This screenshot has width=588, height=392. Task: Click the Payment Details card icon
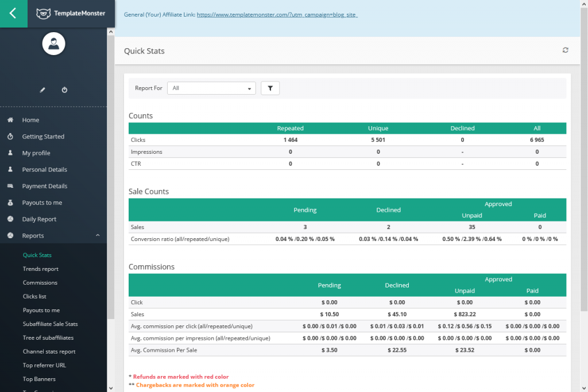(x=10, y=186)
